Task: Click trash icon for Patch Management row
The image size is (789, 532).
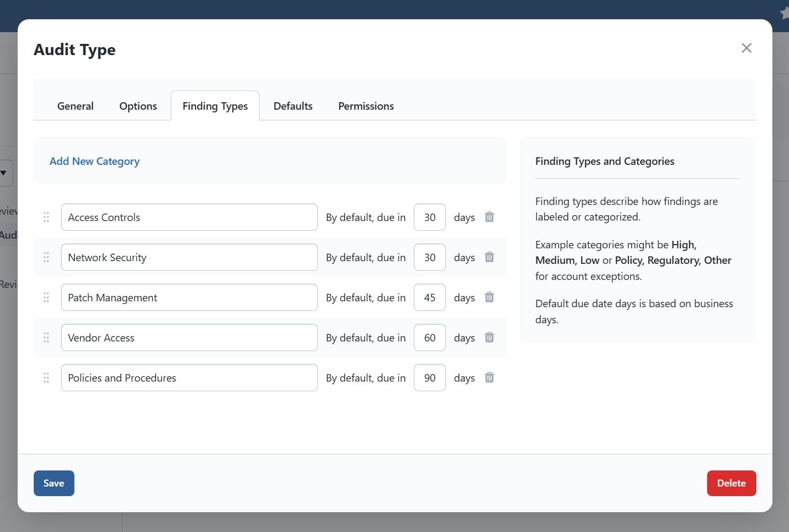Action: [489, 297]
